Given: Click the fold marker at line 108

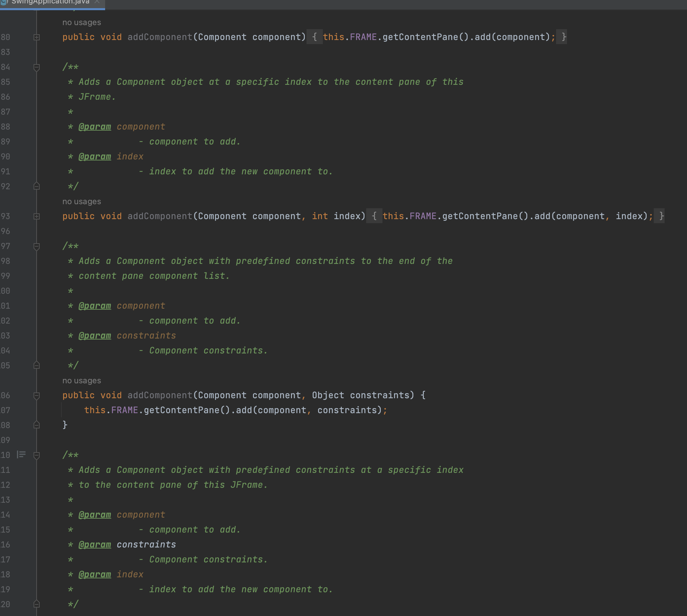Looking at the screenshot, I should click(x=36, y=425).
